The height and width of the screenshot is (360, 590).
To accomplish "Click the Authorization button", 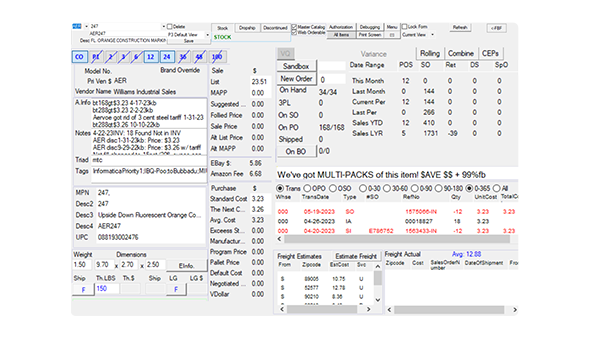I will tap(341, 27).
